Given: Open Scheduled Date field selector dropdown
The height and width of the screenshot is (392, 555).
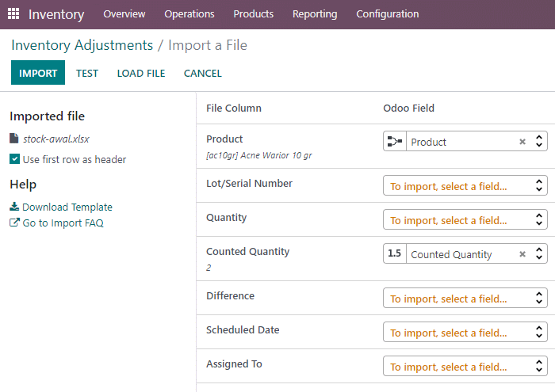Looking at the screenshot, I should 465,332.
